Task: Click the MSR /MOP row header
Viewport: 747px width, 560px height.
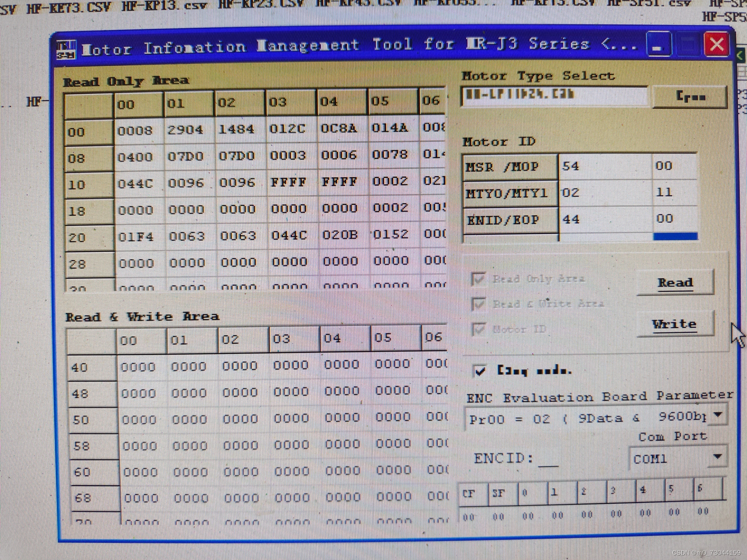Action: (510, 168)
